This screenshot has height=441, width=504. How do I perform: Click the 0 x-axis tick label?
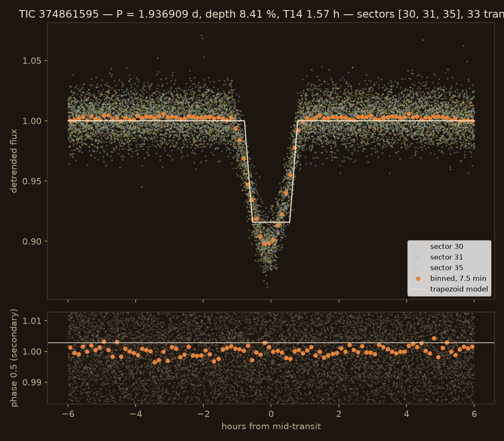[x=271, y=415]
